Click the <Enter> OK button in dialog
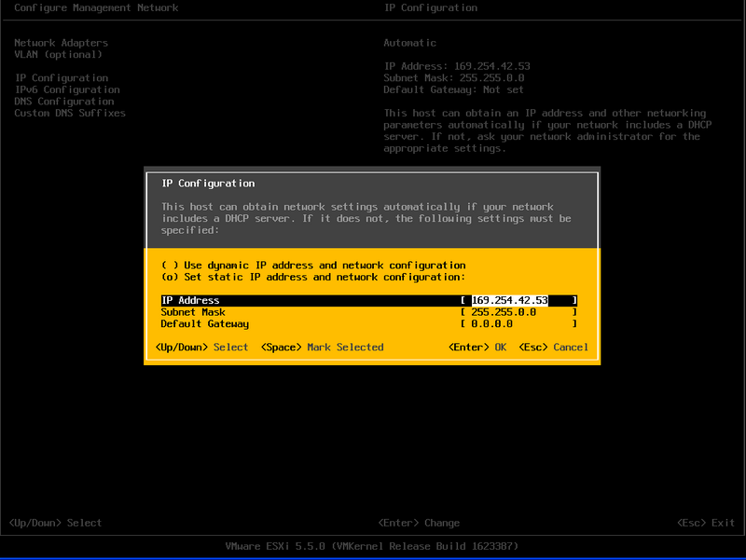Screen dimensions: 746x560 [x=477, y=348]
